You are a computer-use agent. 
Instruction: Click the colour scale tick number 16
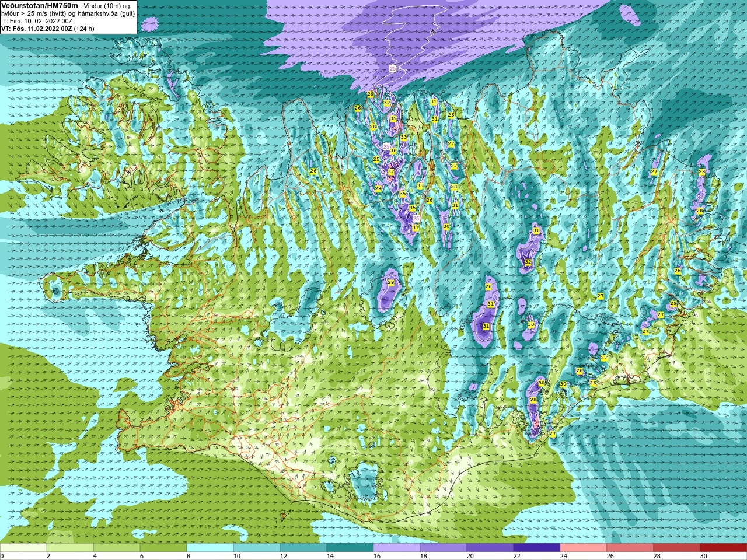[377, 556]
